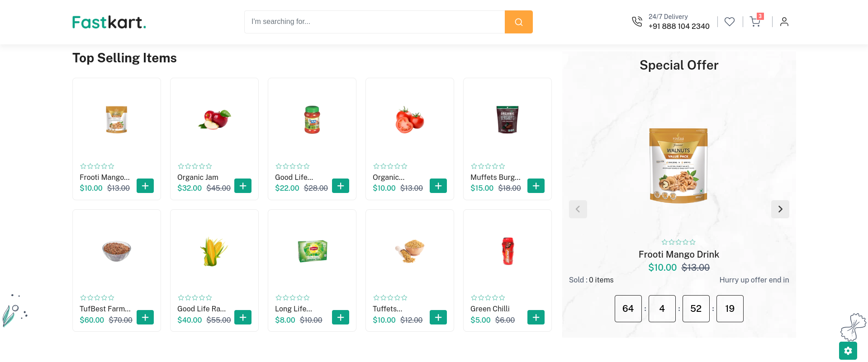Open the Frooti Mango Drink offer title
The width and height of the screenshot is (868, 362).
coord(678,254)
